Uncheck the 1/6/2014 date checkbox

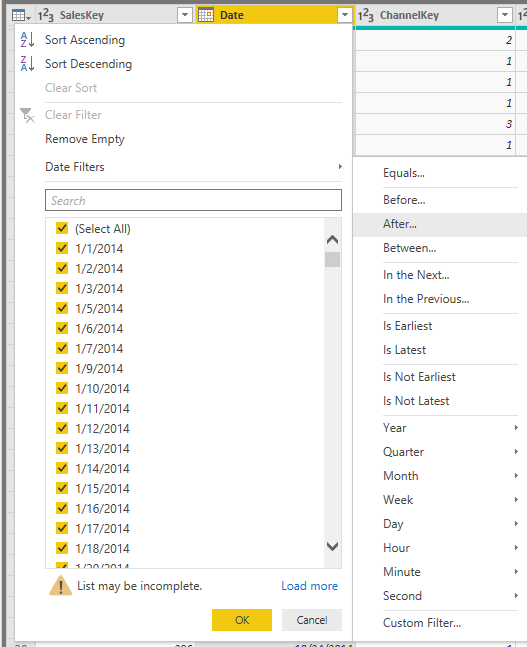coord(62,328)
